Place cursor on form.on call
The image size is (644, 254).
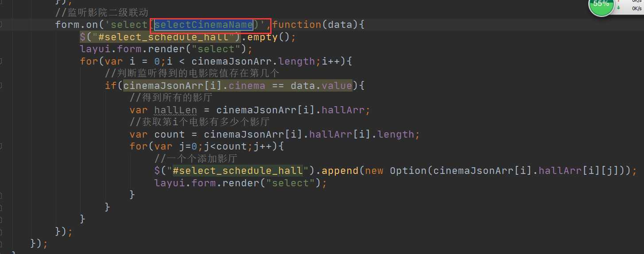[x=77, y=25]
